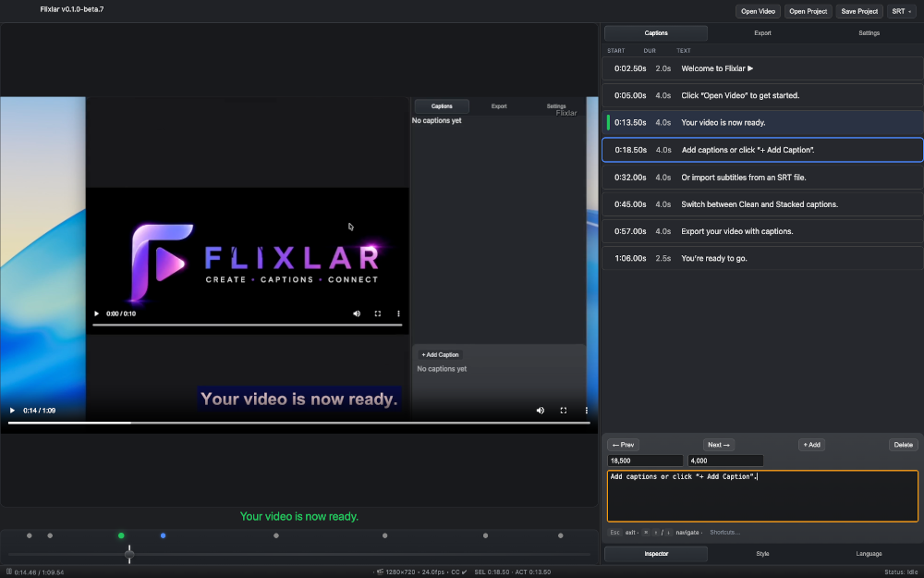Click the Open Project button
Viewport: 924px width, 578px height.
[808, 11]
